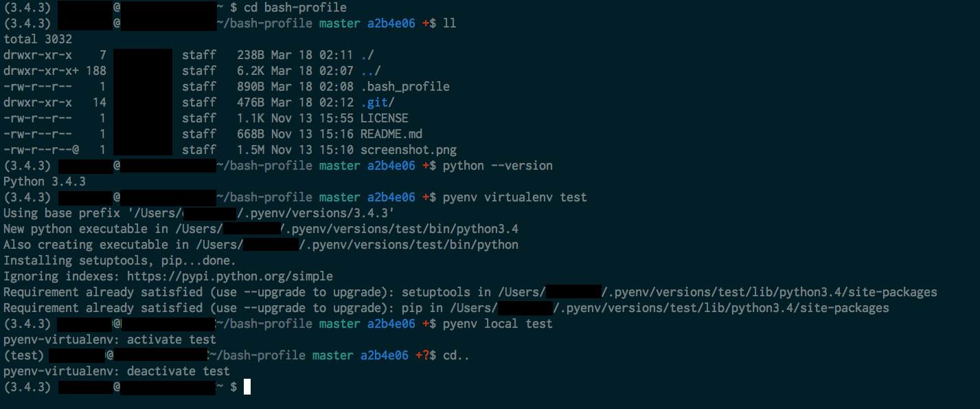
Task: Click the screenshot.png file entry
Action: point(409,150)
